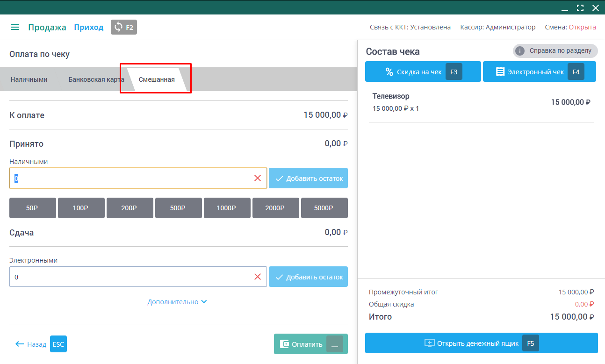
Task: Open the hamburger main menu
Action: [x=15, y=27]
